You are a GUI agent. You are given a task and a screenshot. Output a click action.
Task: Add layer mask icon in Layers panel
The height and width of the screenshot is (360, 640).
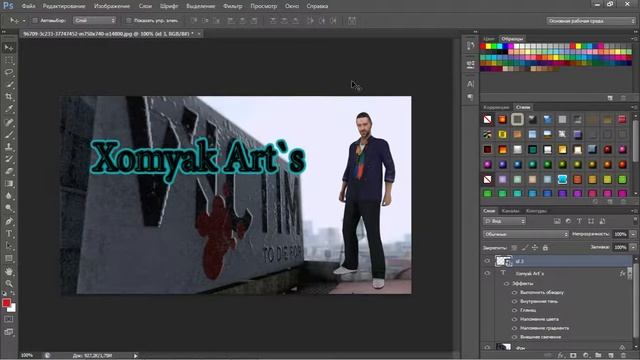click(573, 356)
